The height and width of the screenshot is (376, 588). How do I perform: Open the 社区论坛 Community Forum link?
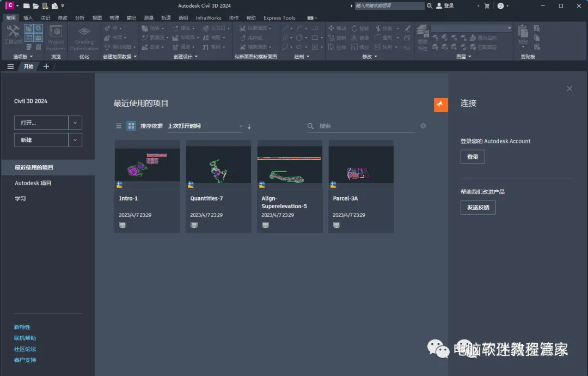[24, 349]
